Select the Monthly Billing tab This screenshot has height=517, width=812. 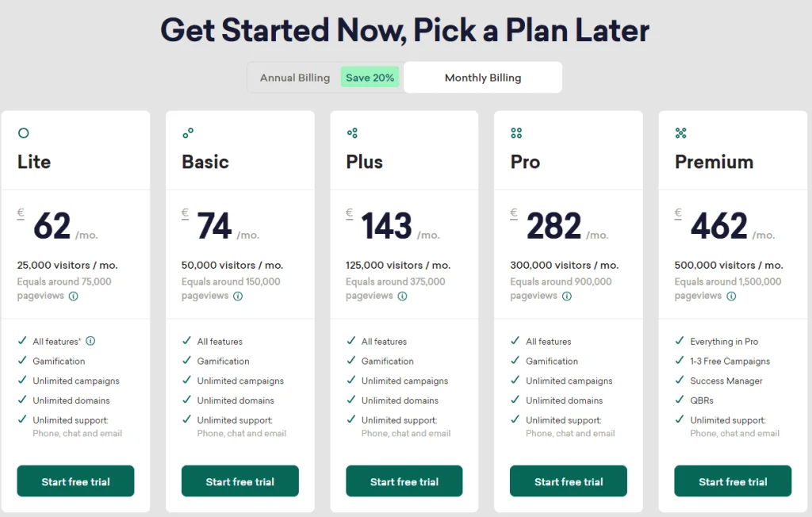pyautogui.click(x=482, y=77)
